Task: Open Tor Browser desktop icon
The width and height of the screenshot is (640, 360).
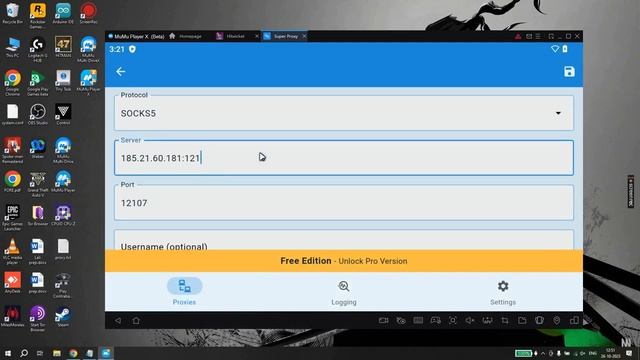Action: [38, 216]
